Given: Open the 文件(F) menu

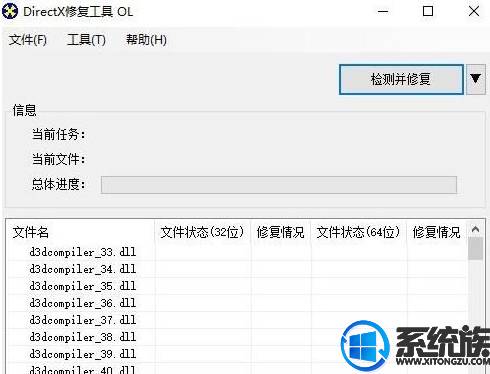Looking at the screenshot, I should click(28, 40).
